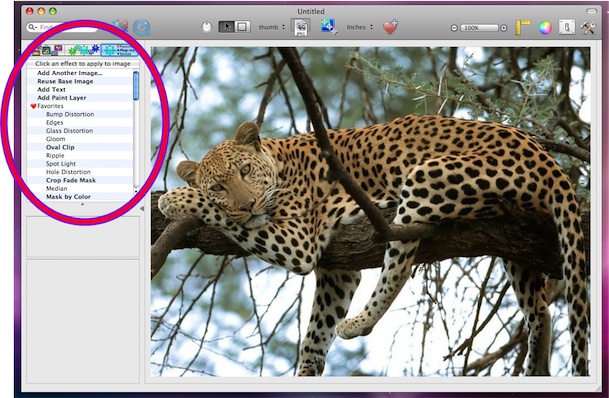
Task: Click the toolbar pill button at title bar right
Action: [591, 11]
